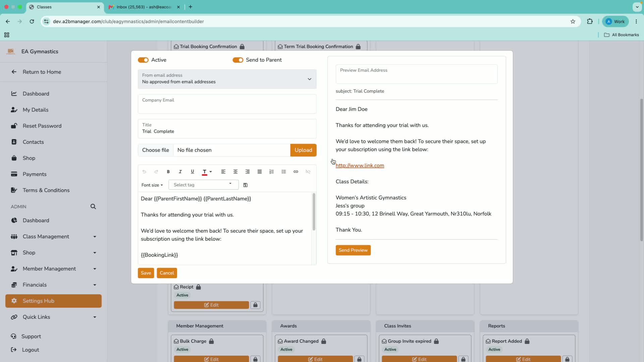Select the numbered list icon
The image size is (644, 362).
[271, 172]
